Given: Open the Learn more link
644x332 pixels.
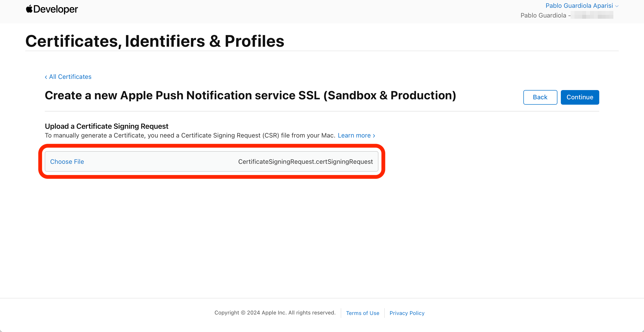Looking at the screenshot, I should (354, 135).
